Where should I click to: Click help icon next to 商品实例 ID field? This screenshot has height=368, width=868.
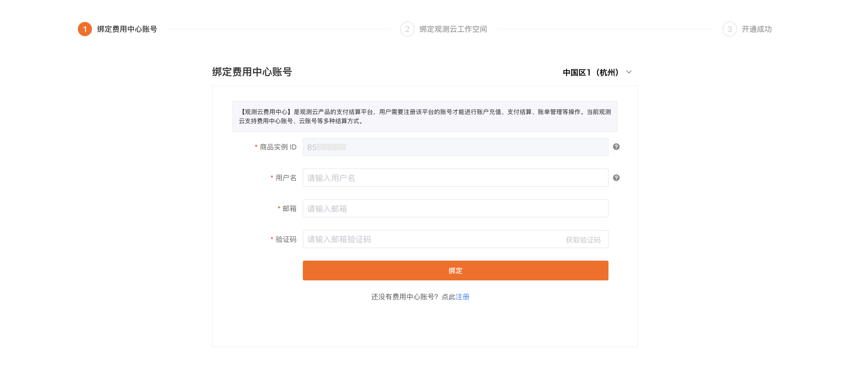(x=616, y=147)
